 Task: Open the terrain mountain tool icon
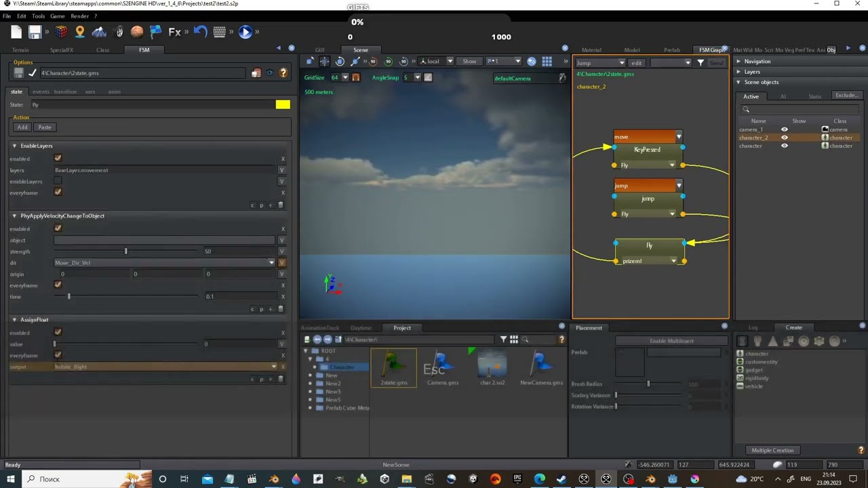pos(99,32)
